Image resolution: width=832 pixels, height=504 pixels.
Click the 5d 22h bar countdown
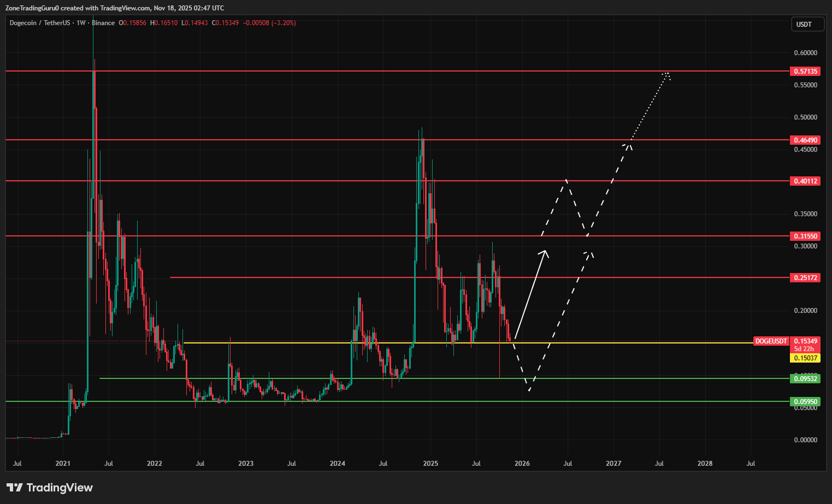tap(803, 348)
